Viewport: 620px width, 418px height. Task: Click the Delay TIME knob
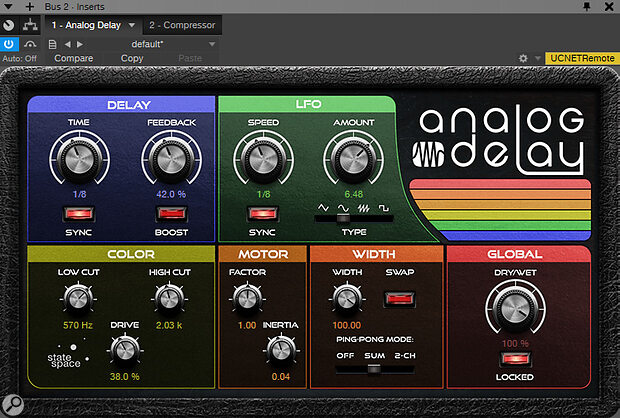(79, 158)
